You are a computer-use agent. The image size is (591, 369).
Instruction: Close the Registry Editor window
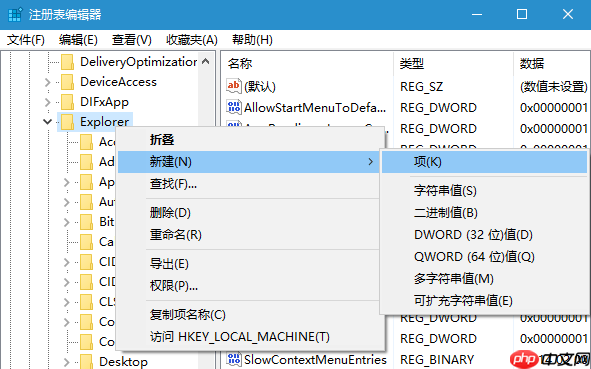click(568, 15)
